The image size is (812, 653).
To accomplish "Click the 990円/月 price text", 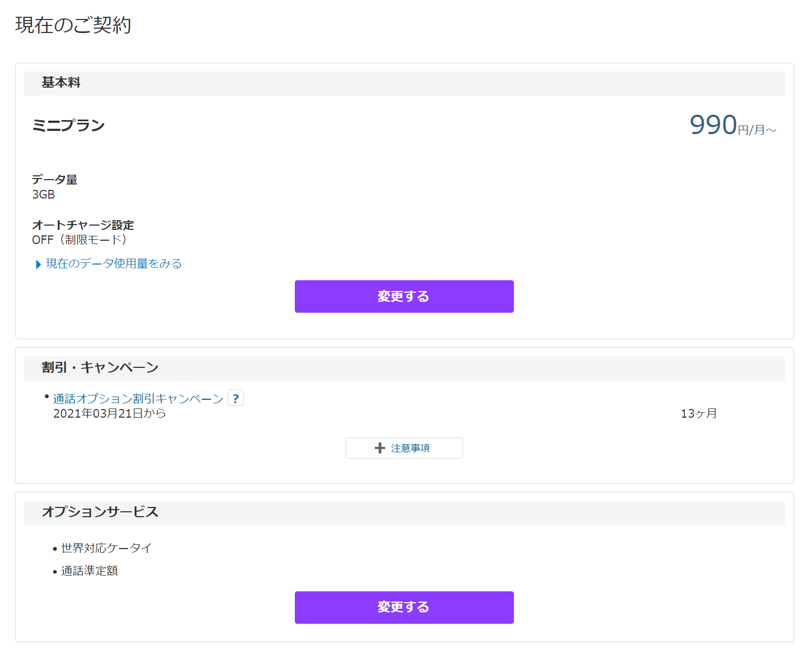I will 733,125.
